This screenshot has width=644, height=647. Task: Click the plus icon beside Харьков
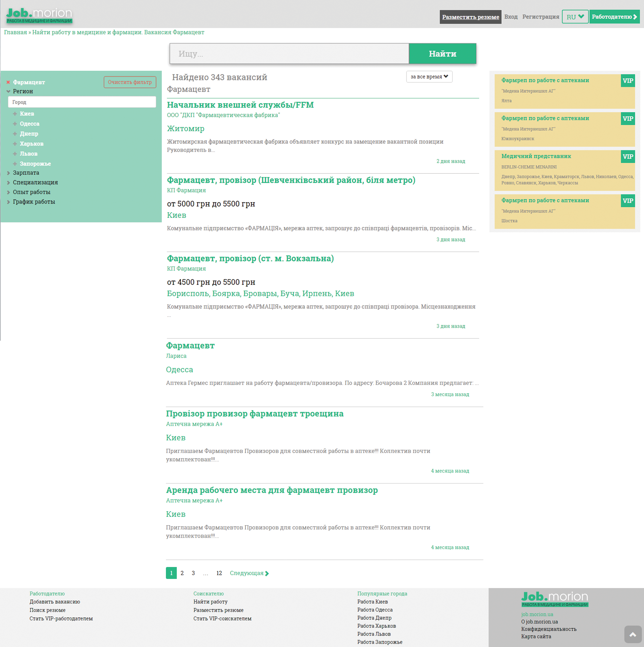15,144
